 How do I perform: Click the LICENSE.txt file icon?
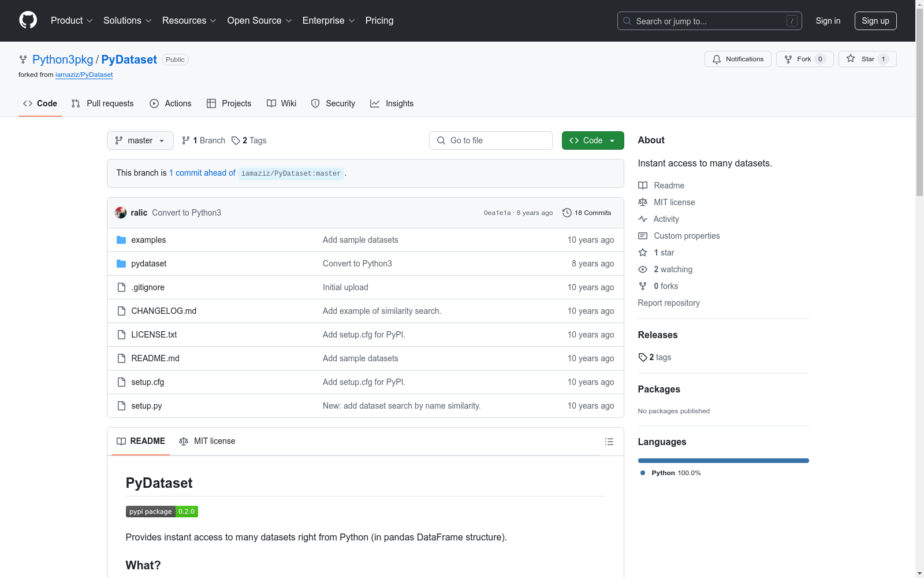pyautogui.click(x=121, y=335)
